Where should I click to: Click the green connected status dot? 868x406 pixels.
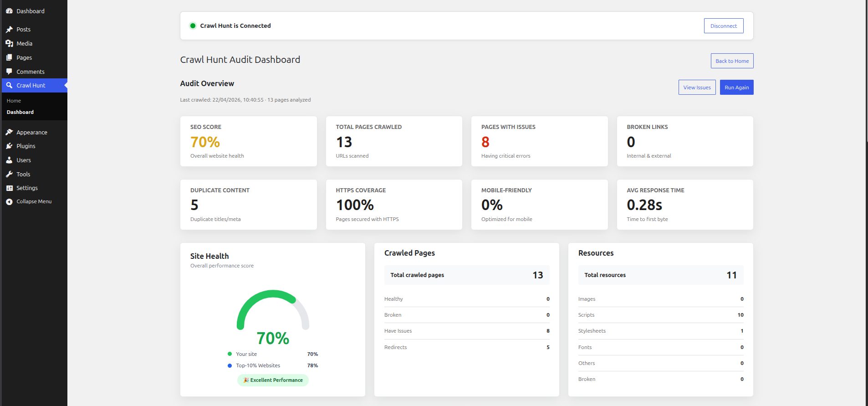pyautogui.click(x=193, y=26)
